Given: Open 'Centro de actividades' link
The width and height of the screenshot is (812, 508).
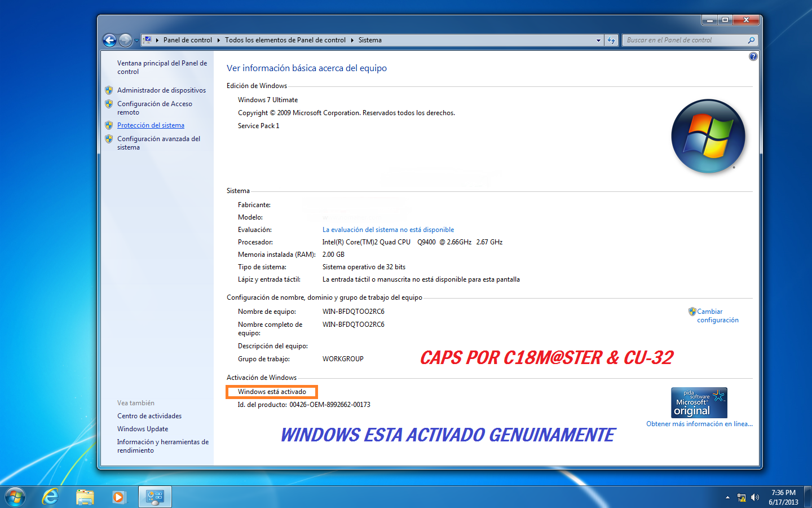Looking at the screenshot, I should click(x=149, y=416).
